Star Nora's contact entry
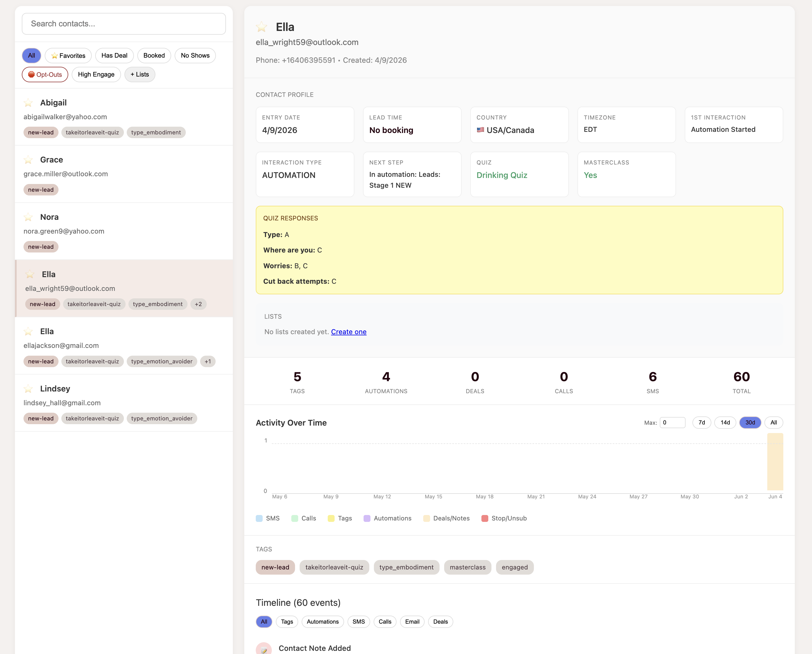 28,217
